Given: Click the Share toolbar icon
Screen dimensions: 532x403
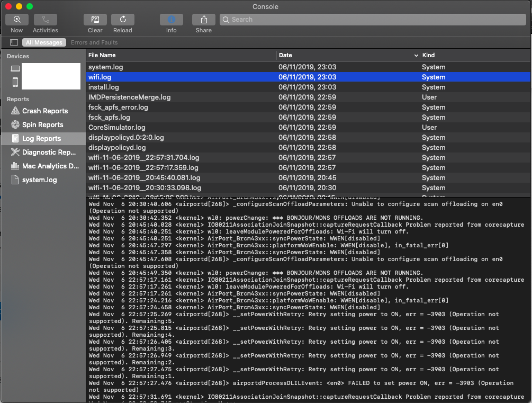Looking at the screenshot, I should (x=204, y=20).
